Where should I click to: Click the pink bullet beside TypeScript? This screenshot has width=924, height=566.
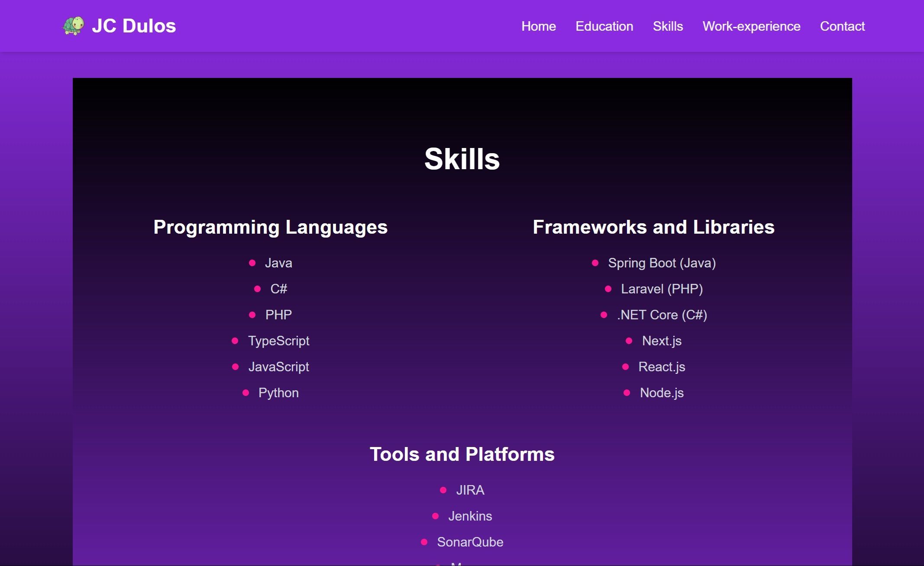(235, 341)
